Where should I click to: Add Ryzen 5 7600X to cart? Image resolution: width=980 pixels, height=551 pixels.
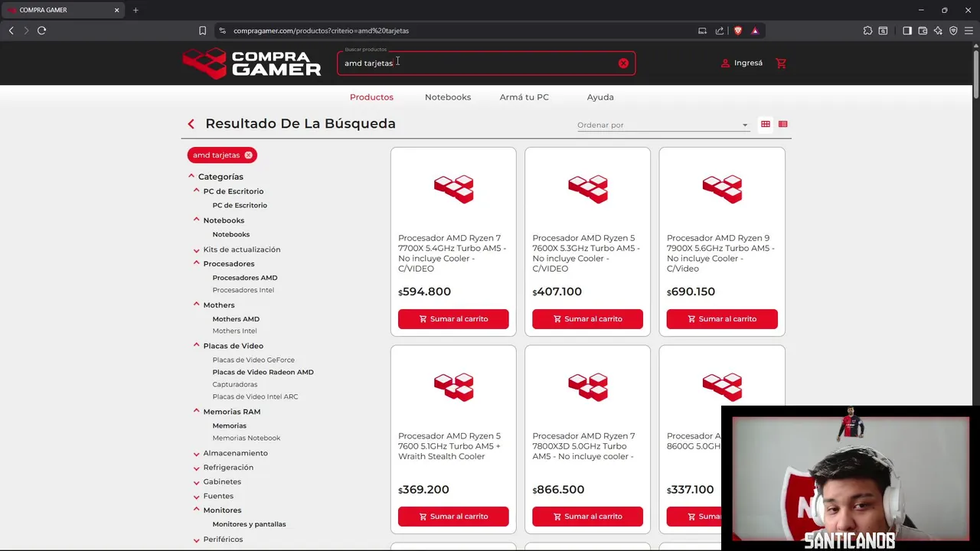click(587, 319)
